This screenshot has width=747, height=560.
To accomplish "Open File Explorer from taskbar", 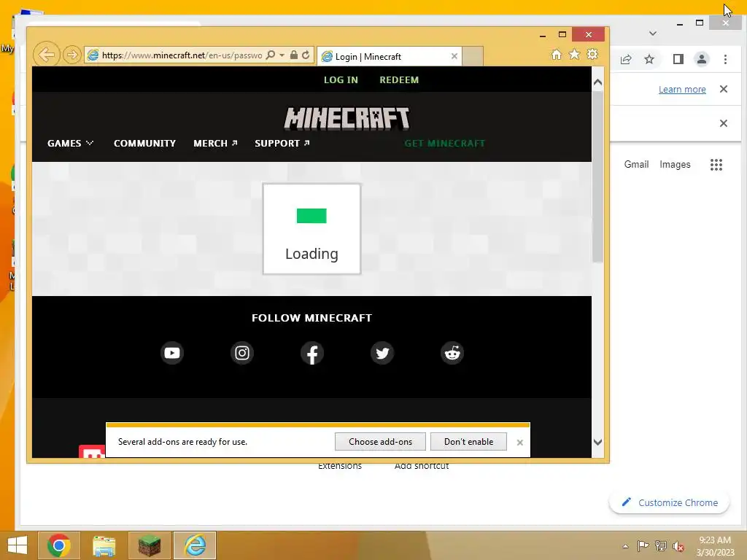I will point(104,545).
